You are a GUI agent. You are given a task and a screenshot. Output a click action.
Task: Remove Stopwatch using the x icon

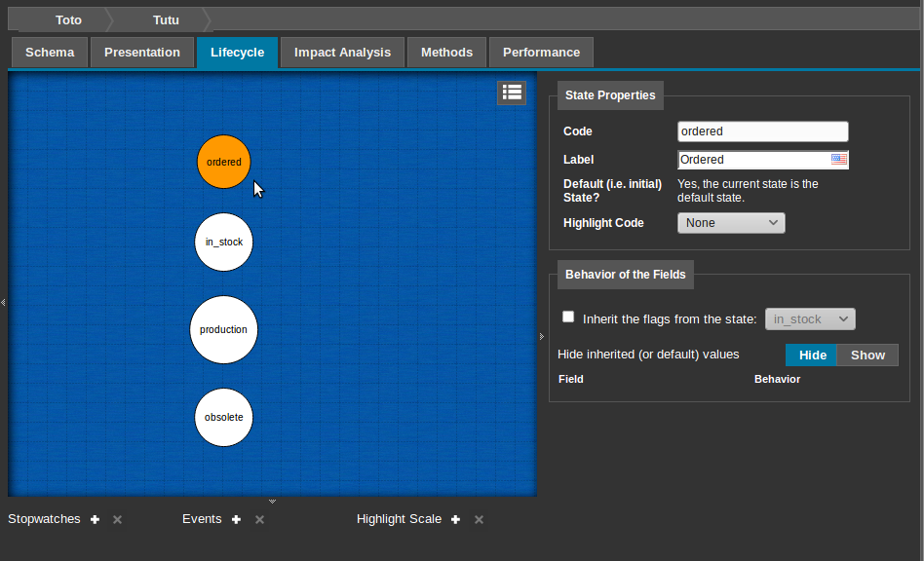(x=118, y=520)
